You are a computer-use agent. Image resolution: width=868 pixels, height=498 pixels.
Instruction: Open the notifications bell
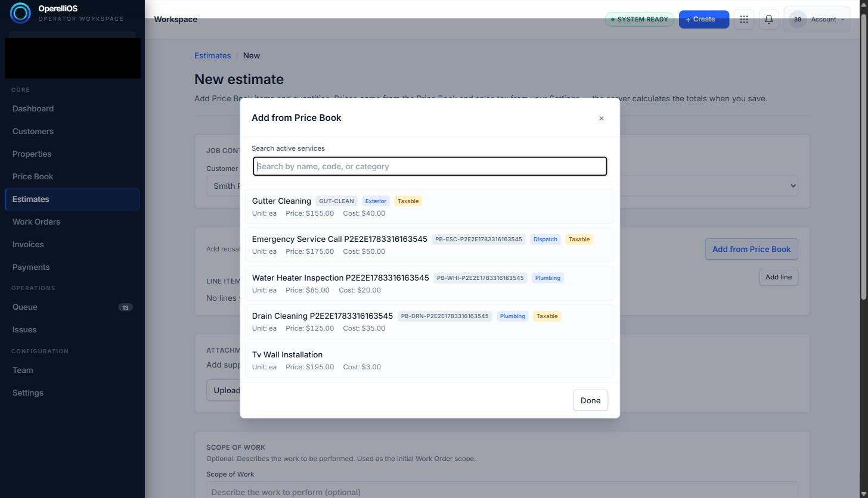pos(769,19)
